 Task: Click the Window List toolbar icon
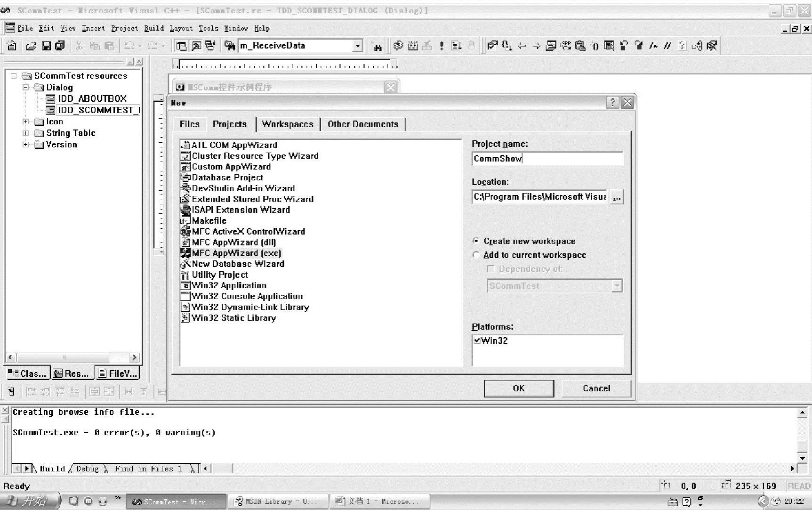point(210,46)
